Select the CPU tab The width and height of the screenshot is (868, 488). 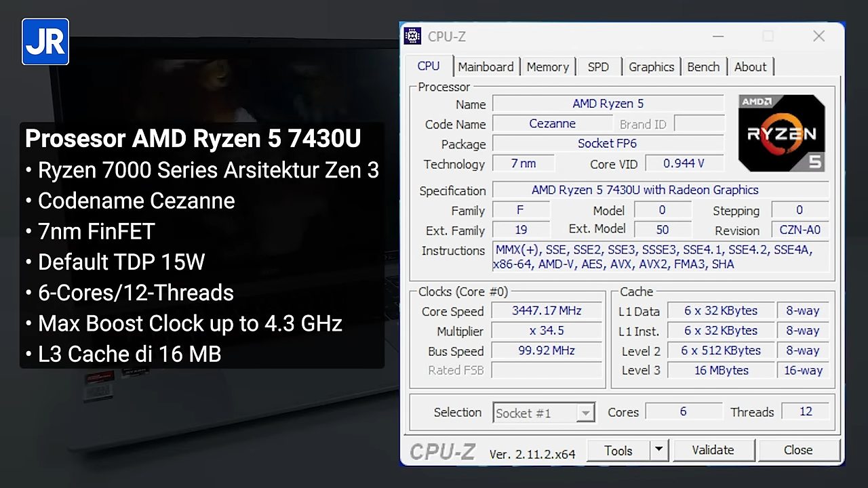point(429,66)
